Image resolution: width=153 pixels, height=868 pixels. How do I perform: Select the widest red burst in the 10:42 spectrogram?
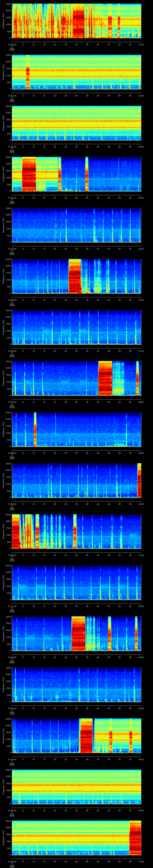pyautogui.click(x=78, y=634)
